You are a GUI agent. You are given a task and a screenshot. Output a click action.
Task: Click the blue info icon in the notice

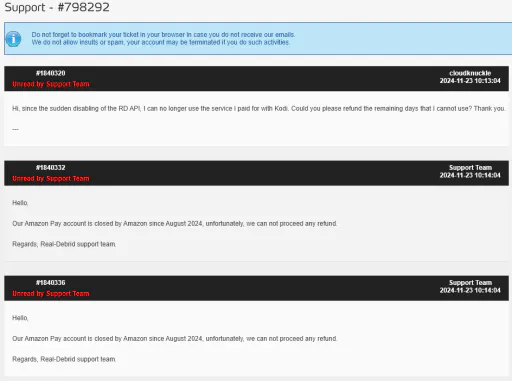pos(13,39)
